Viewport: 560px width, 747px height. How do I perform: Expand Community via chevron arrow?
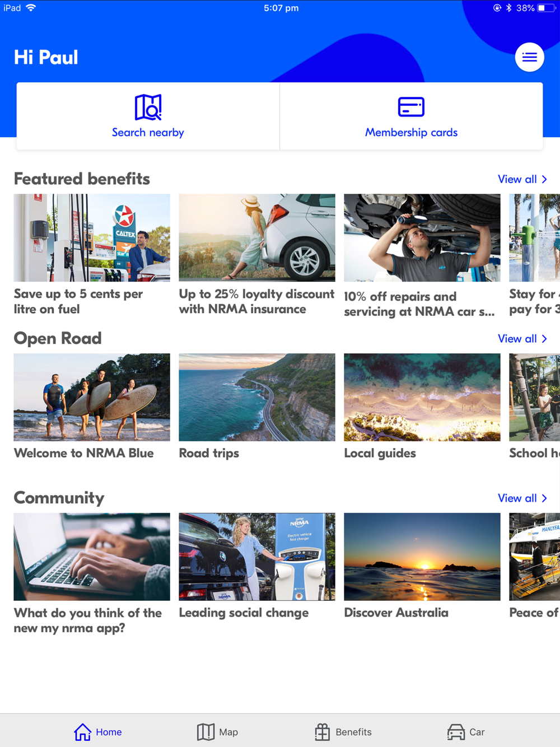click(x=544, y=498)
